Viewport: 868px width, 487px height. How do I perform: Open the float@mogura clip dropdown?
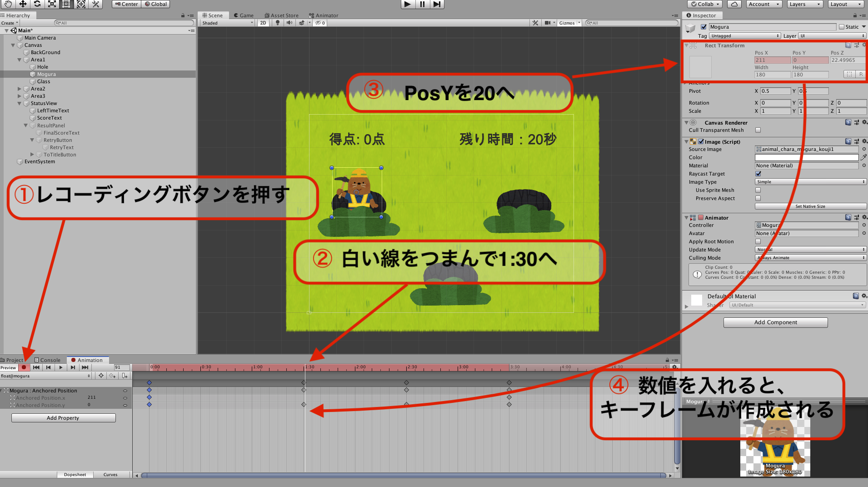click(45, 376)
